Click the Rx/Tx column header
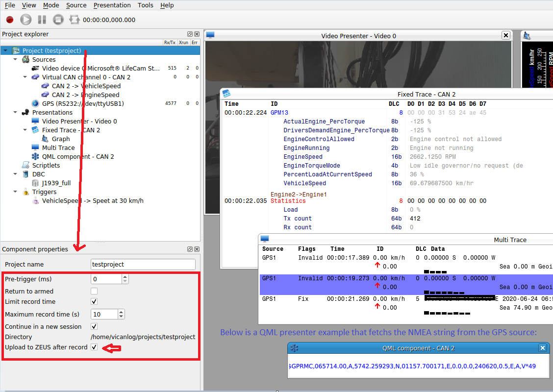 [x=170, y=42]
